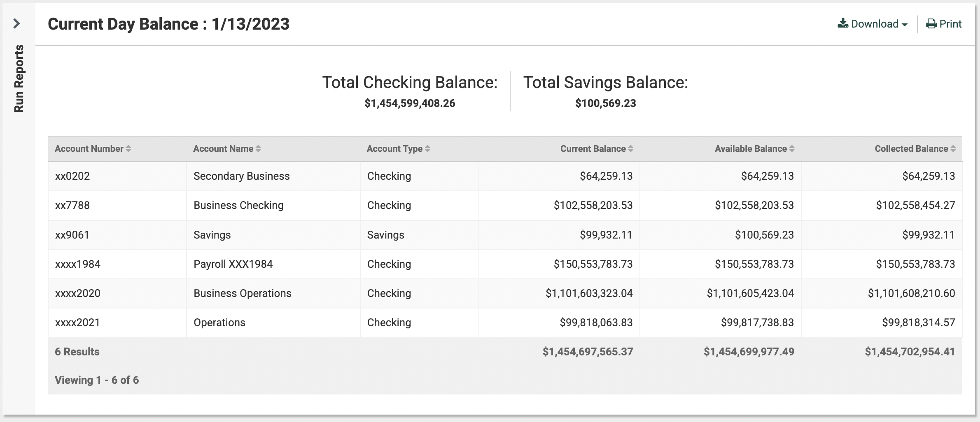Click account number xxxx2021
Screen dimensions: 980x422
(x=77, y=322)
